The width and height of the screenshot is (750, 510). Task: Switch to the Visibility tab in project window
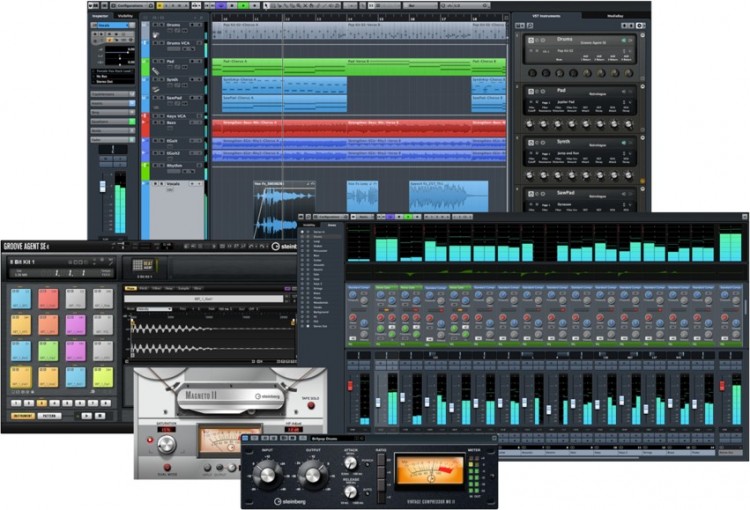coord(125,16)
